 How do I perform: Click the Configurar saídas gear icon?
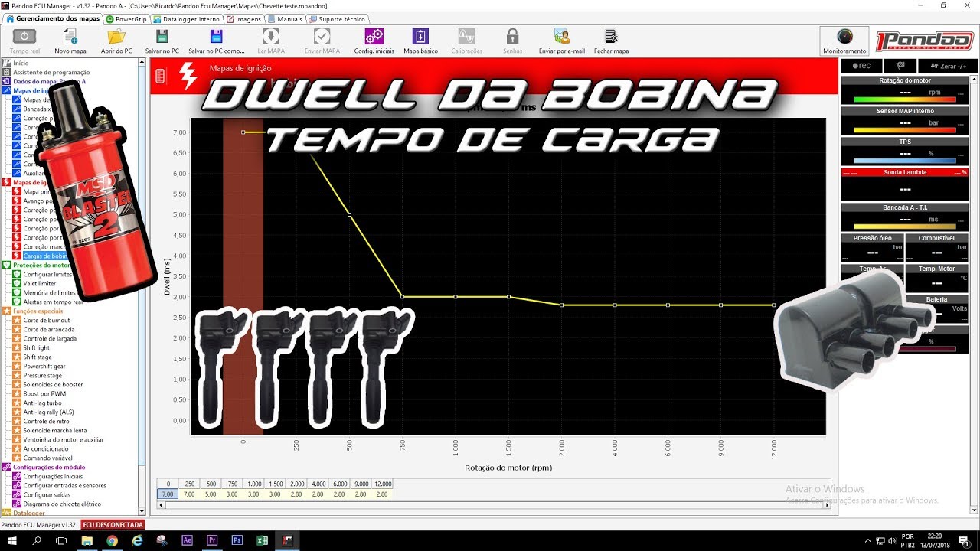pyautogui.click(x=17, y=494)
